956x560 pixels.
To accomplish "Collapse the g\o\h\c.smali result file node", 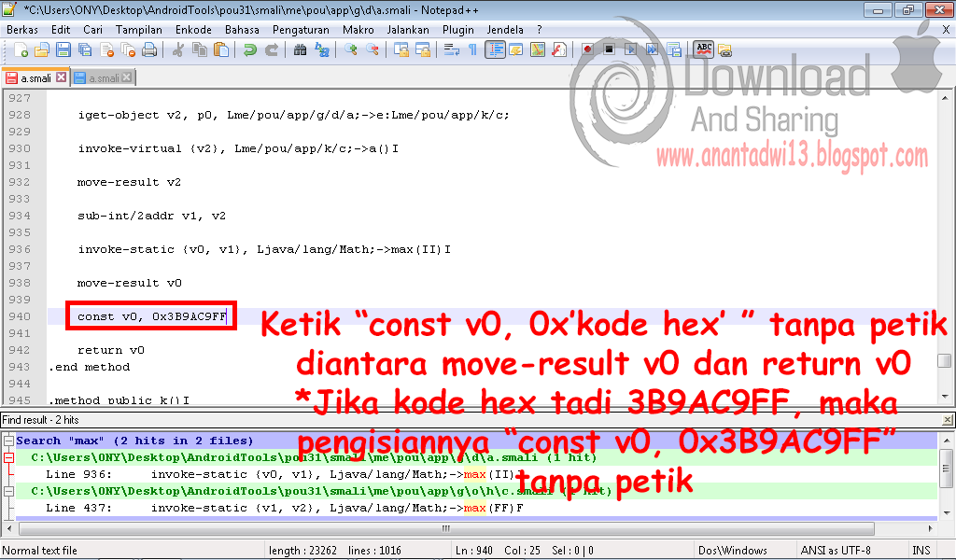I will [x=8, y=491].
